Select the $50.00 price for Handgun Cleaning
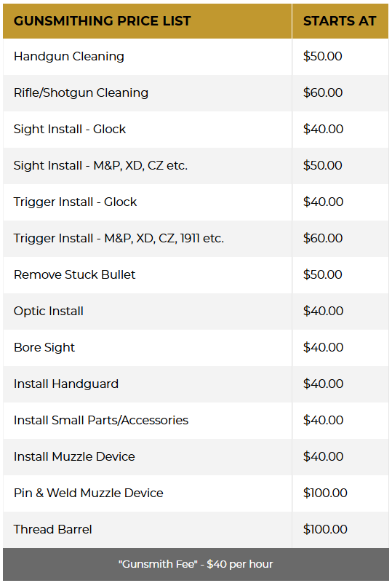392x583 pixels. point(322,57)
